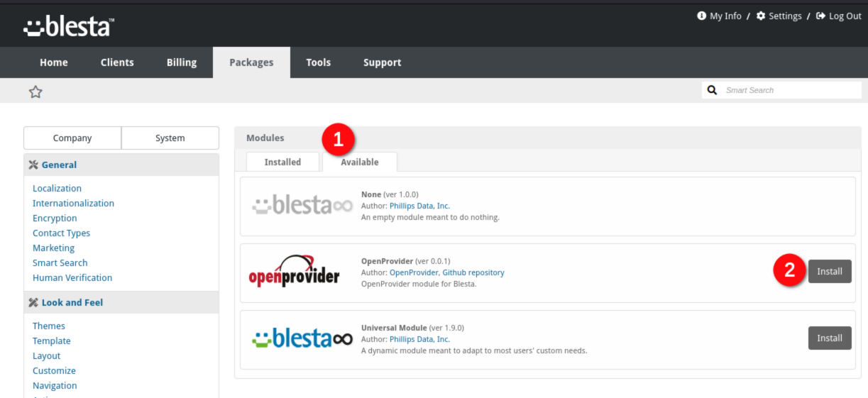
Task: Open Localization settings
Action: (x=57, y=189)
